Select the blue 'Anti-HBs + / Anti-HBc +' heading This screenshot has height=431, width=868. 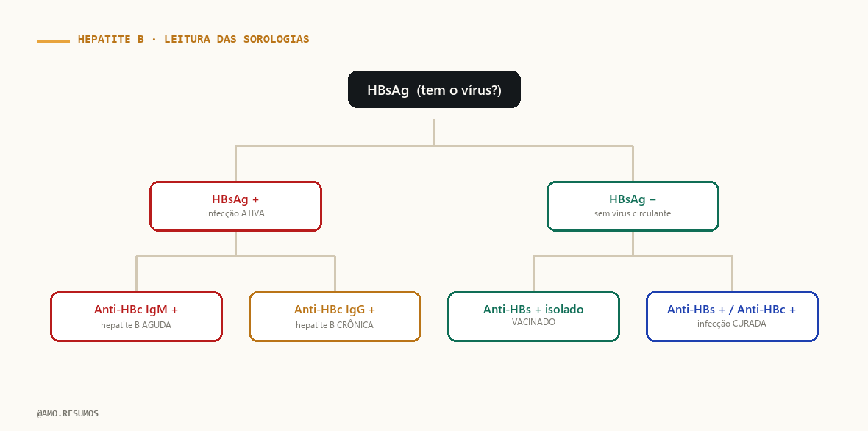731,310
